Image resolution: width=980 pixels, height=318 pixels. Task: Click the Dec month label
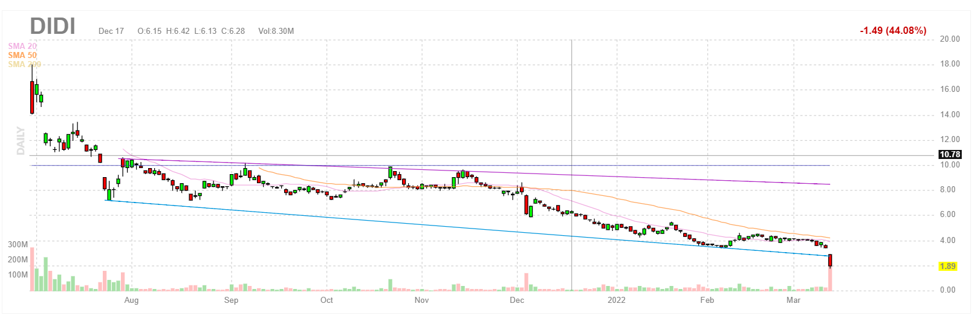coord(517,300)
